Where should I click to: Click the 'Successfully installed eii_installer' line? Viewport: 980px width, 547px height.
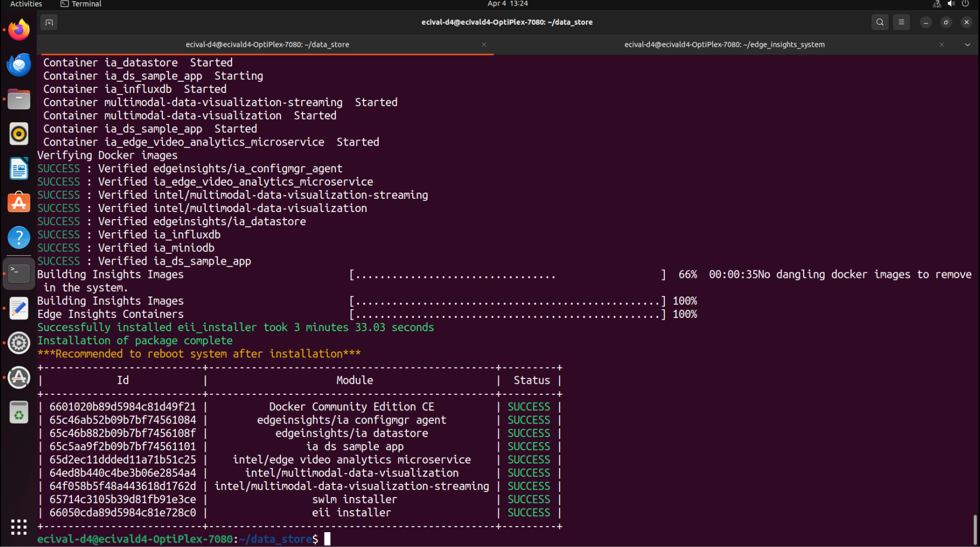click(x=236, y=327)
